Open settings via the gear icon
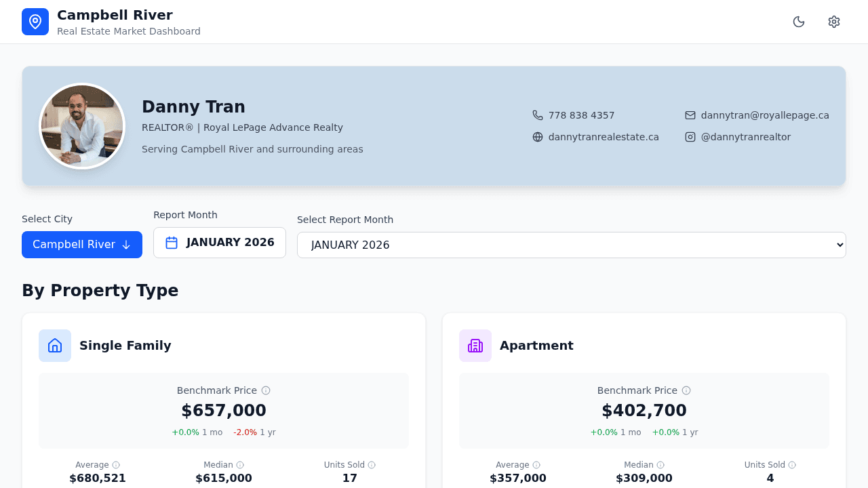This screenshot has width=868, height=488. click(x=834, y=22)
